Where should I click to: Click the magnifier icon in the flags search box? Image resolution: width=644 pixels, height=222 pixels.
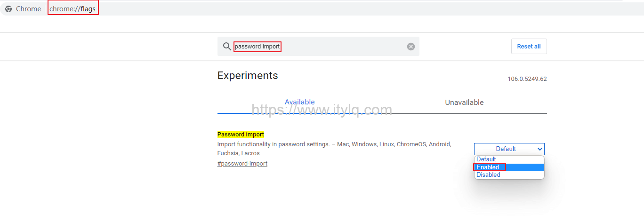[x=227, y=46]
